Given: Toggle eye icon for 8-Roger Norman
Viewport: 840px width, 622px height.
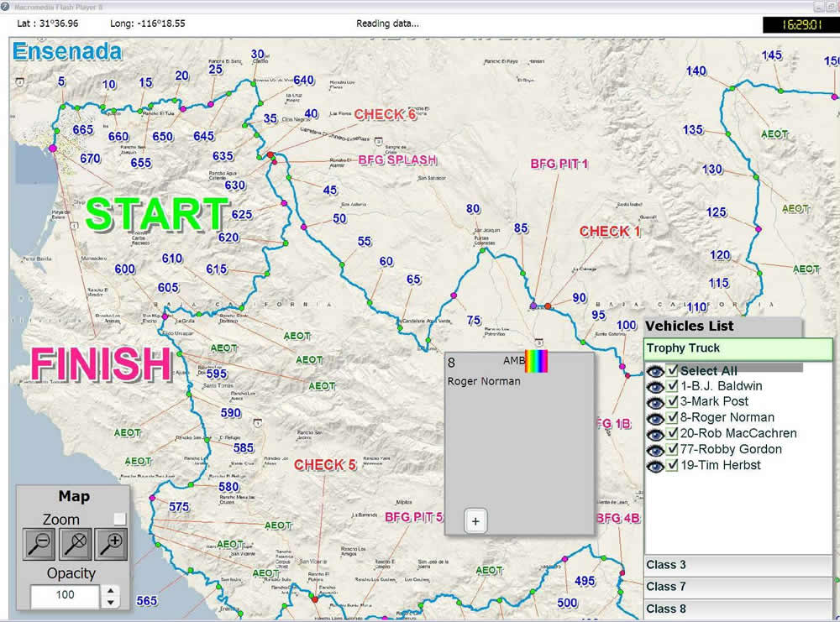Looking at the screenshot, I should pos(654,418).
